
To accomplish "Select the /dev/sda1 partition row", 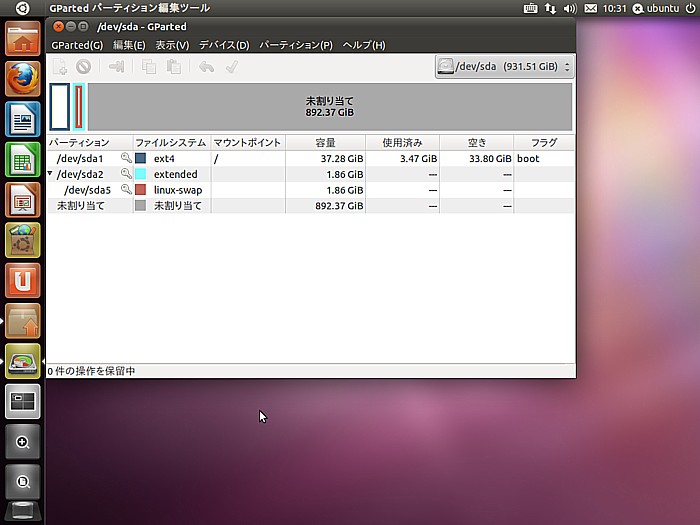I will [311, 158].
